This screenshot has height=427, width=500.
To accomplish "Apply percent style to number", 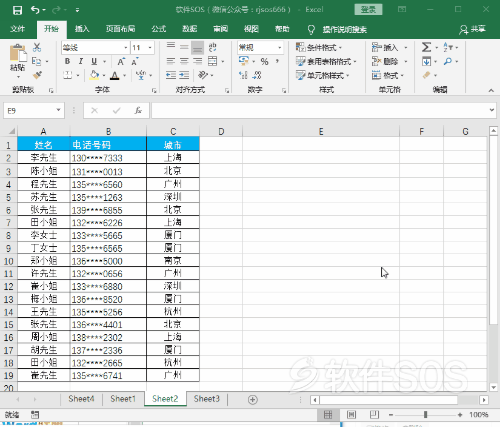I will click(264, 61).
